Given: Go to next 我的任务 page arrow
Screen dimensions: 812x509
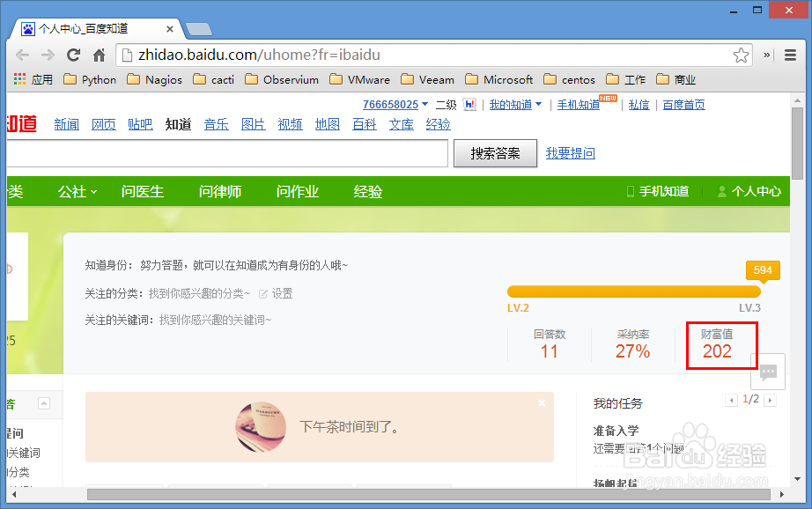Looking at the screenshot, I should [x=770, y=400].
